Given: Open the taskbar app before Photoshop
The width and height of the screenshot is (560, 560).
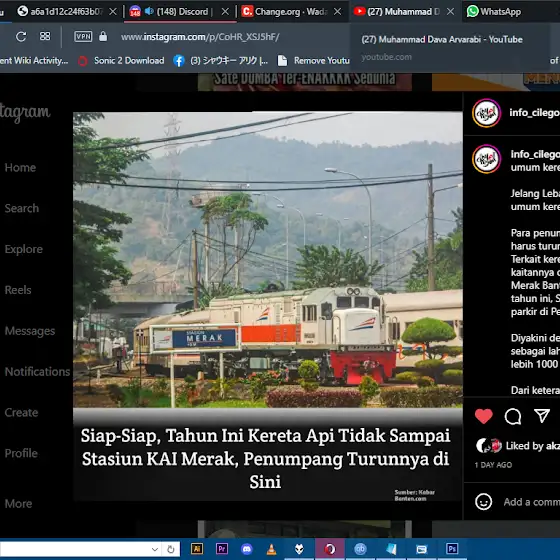Looking at the screenshot, I should (422, 549).
